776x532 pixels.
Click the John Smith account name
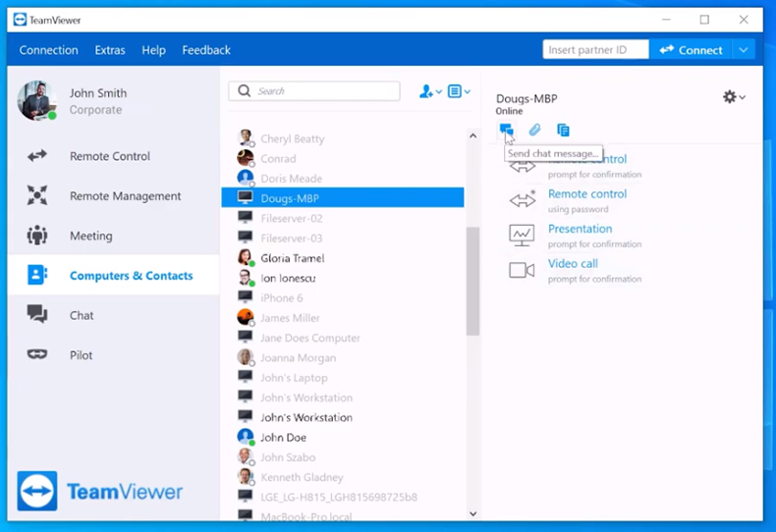98,93
